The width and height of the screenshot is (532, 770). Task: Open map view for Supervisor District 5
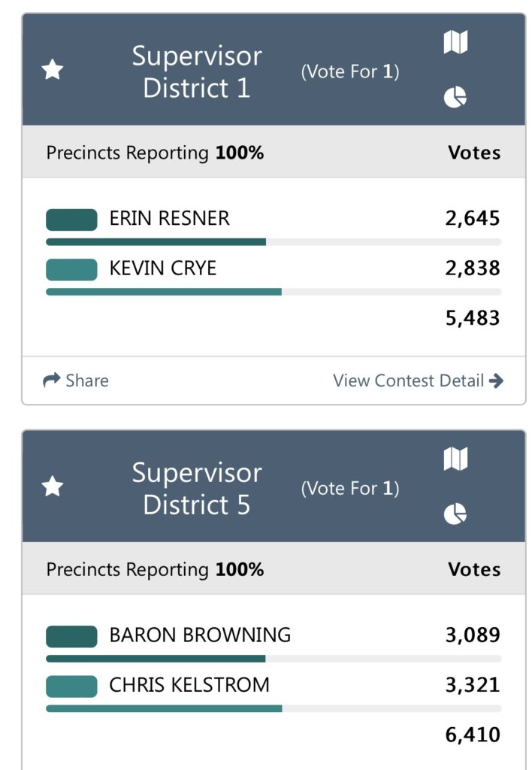(455, 459)
